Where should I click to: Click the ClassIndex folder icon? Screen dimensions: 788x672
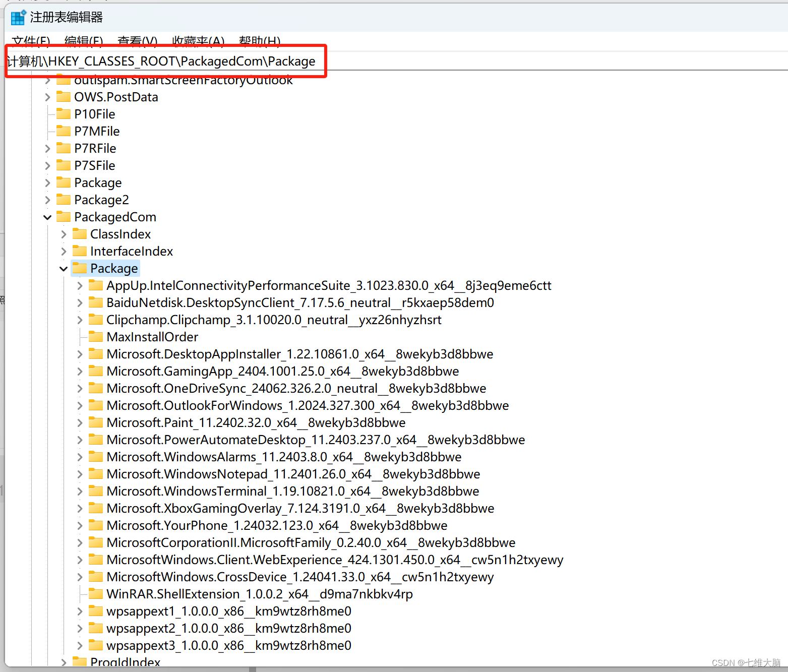click(80, 233)
